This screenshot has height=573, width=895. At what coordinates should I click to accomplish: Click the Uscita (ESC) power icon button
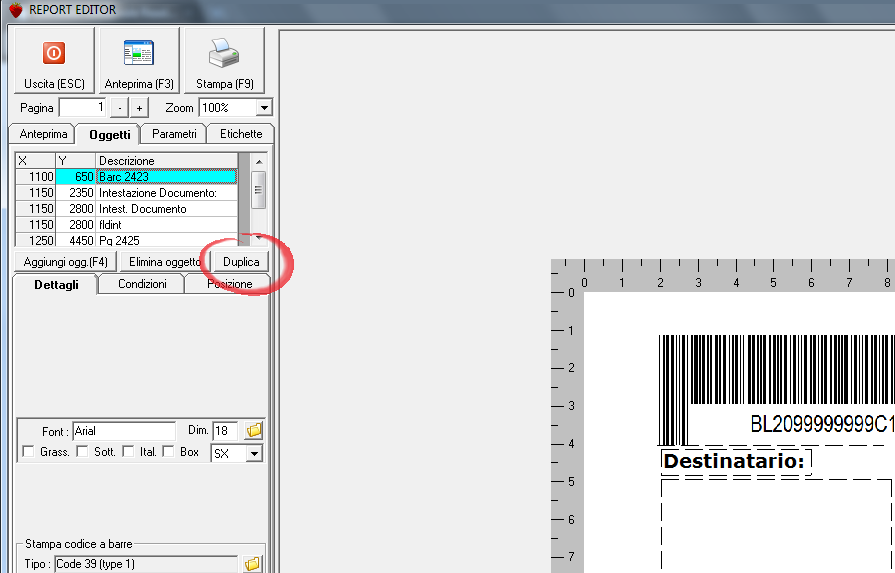click(54, 60)
